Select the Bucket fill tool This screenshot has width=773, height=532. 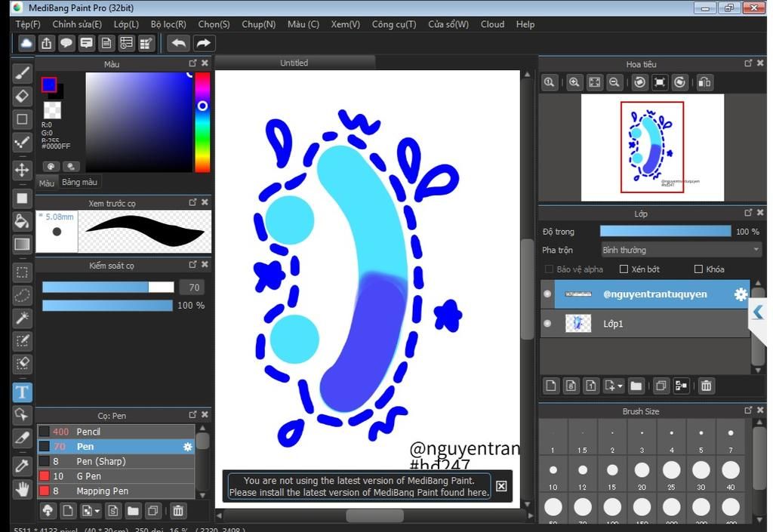pos(22,221)
